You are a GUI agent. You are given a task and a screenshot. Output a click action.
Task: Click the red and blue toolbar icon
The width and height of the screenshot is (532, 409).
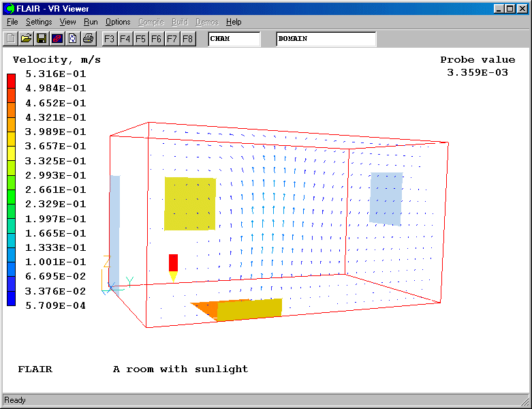coord(57,39)
